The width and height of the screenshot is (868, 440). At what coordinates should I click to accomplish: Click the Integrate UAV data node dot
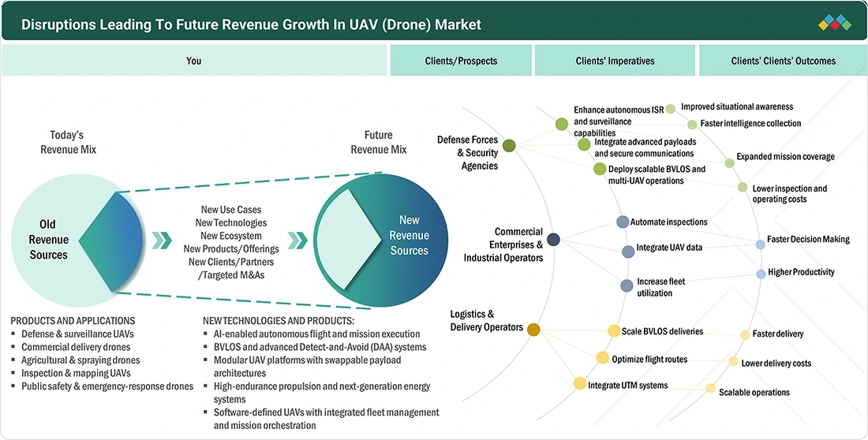[628, 252]
